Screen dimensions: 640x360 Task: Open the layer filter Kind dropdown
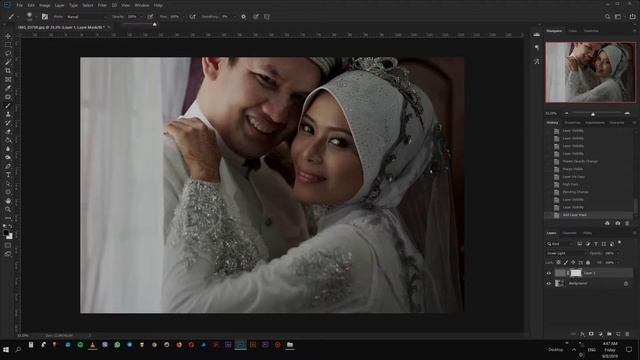point(560,244)
